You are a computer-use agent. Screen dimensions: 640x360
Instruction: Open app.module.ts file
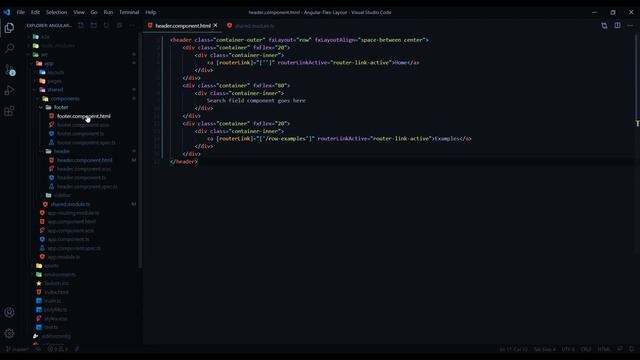(x=64, y=257)
